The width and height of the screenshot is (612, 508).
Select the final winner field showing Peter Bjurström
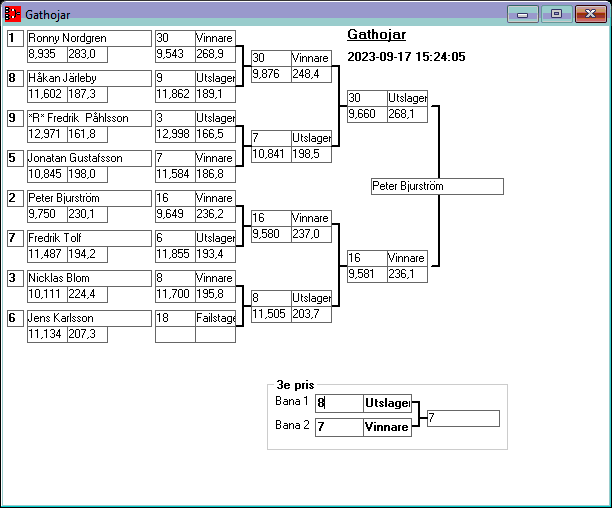click(436, 187)
